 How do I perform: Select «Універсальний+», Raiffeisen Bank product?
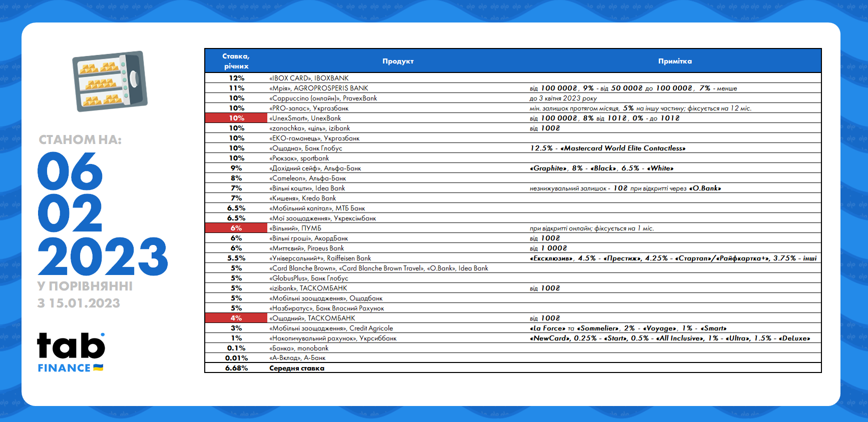tap(320, 258)
